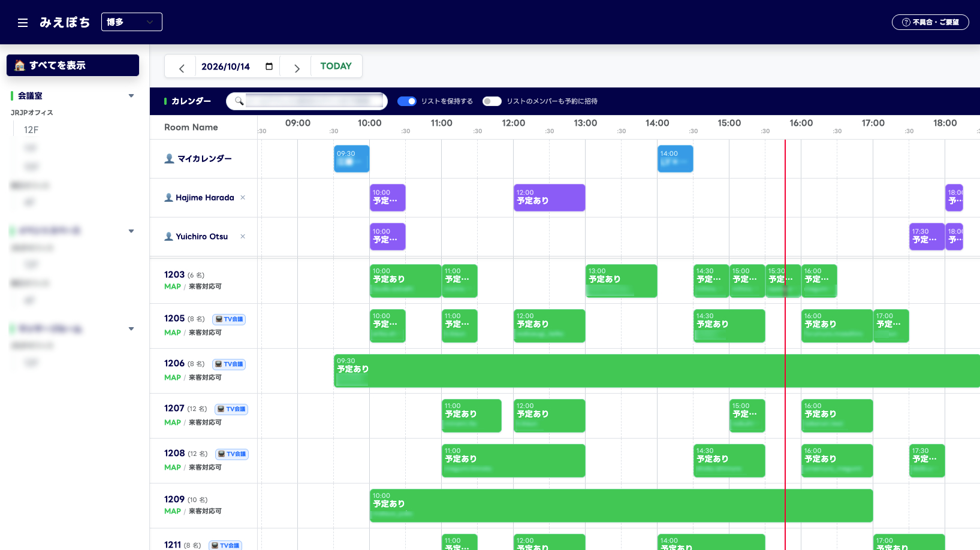Open MAP link for room 1205
The image size is (980, 550).
(x=173, y=333)
